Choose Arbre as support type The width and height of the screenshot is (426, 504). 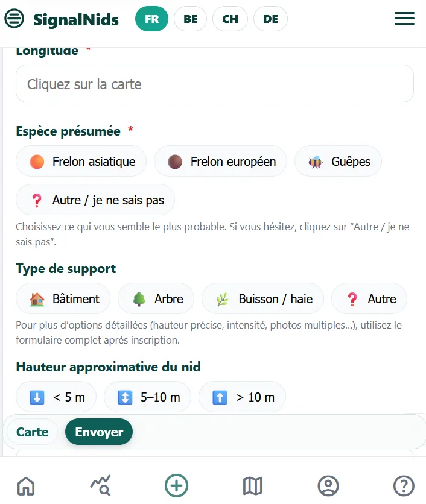tap(156, 298)
